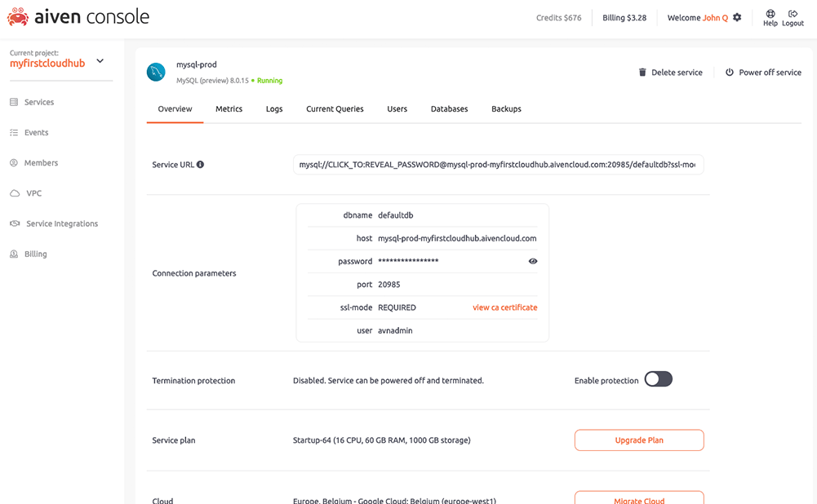Open Events in the sidebar
This screenshot has height=504, width=817.
[37, 132]
